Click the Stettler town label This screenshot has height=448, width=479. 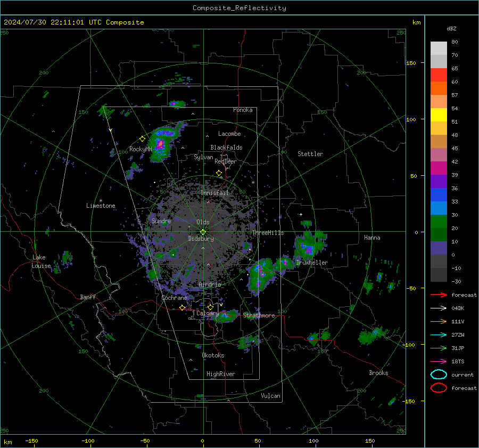click(x=310, y=154)
